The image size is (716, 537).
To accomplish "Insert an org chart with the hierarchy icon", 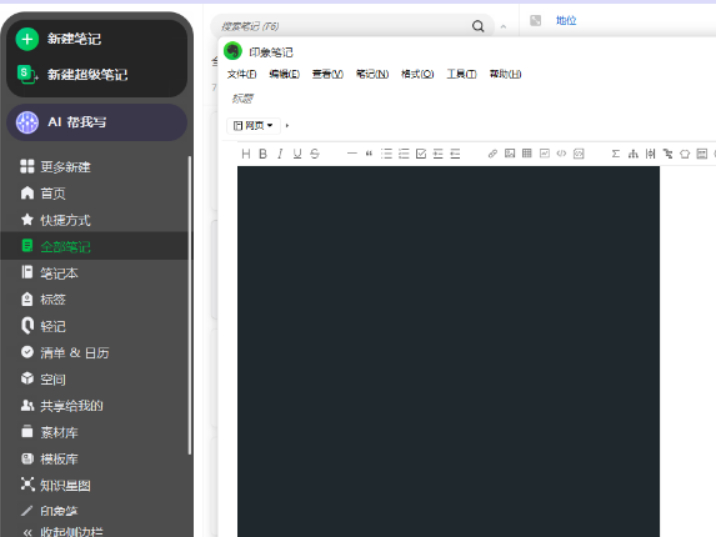I will click(x=633, y=154).
